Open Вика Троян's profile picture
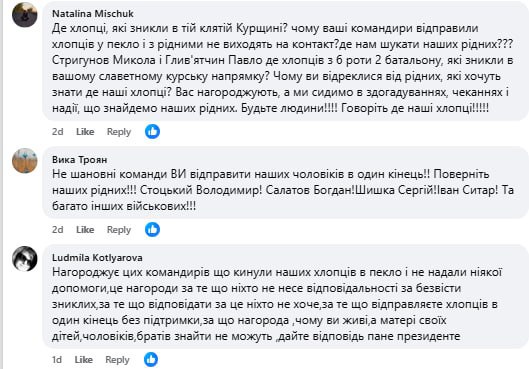This screenshot has height=369, width=529. point(25,161)
